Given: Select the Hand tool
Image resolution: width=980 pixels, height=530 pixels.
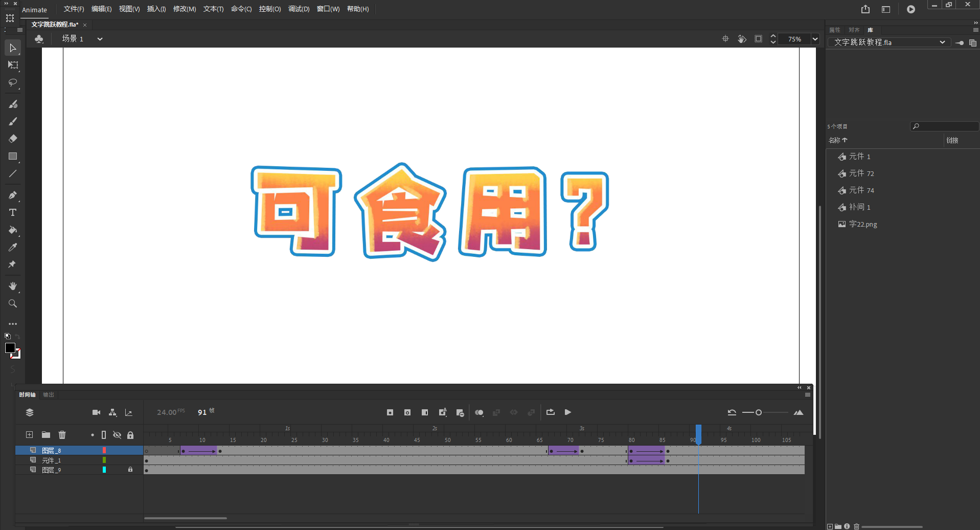Looking at the screenshot, I should click(13, 286).
